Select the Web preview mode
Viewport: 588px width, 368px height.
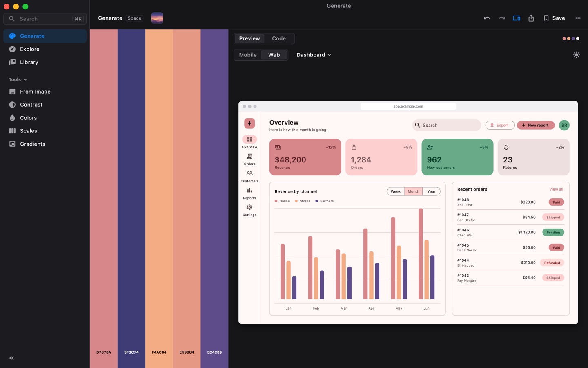tap(274, 55)
